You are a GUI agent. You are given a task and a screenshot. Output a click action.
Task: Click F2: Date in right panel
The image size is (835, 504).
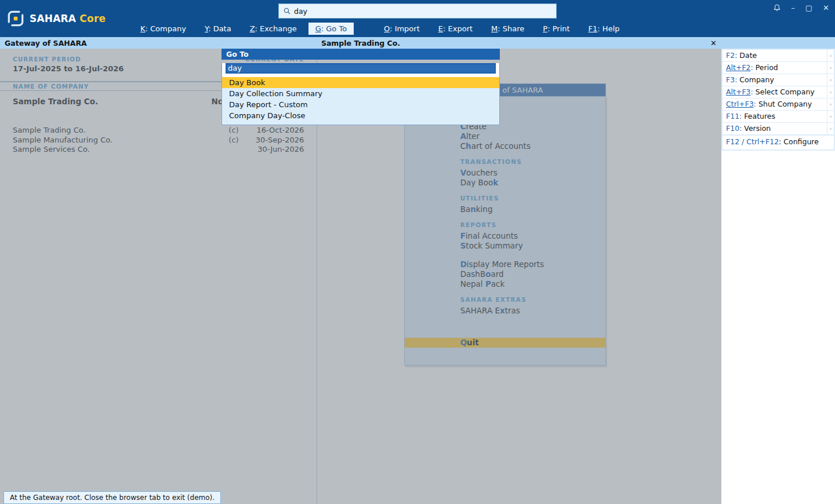pyautogui.click(x=774, y=56)
